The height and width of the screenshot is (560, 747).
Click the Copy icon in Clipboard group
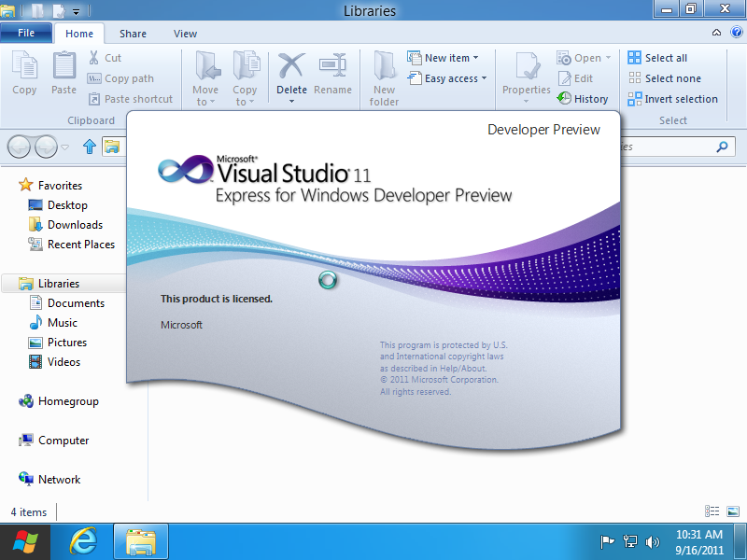[24, 65]
